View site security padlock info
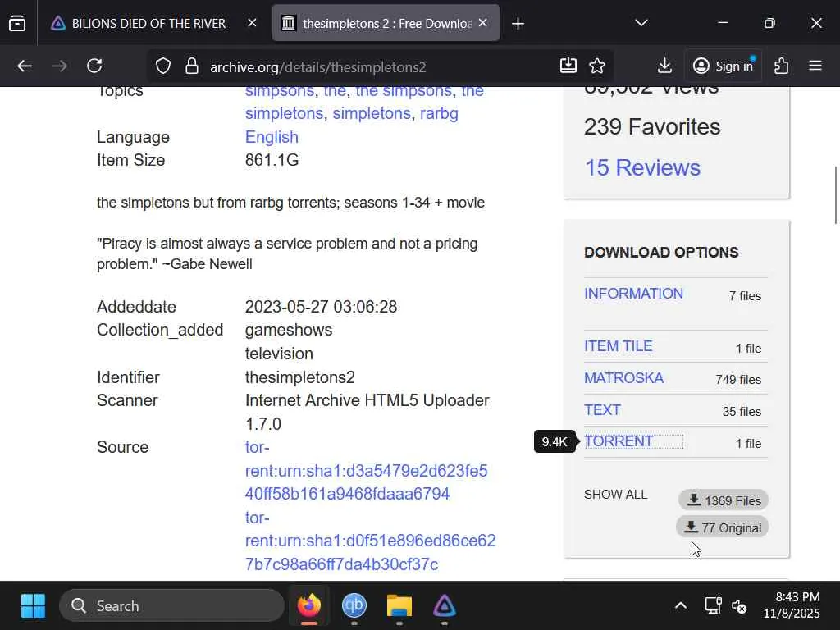This screenshot has width=840, height=630. (x=192, y=66)
